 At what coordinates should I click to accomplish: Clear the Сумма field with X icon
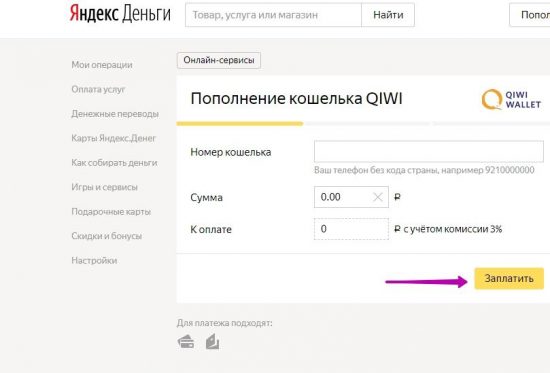click(x=377, y=197)
